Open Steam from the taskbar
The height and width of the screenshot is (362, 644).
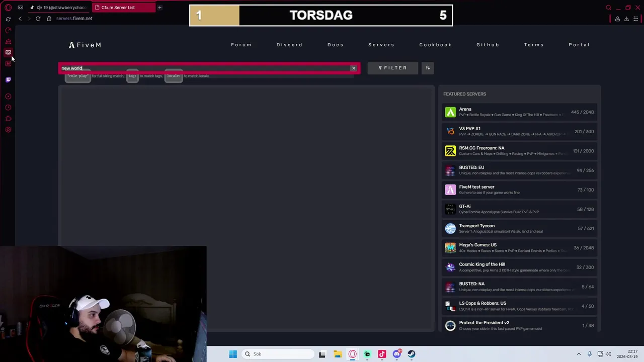(x=412, y=354)
